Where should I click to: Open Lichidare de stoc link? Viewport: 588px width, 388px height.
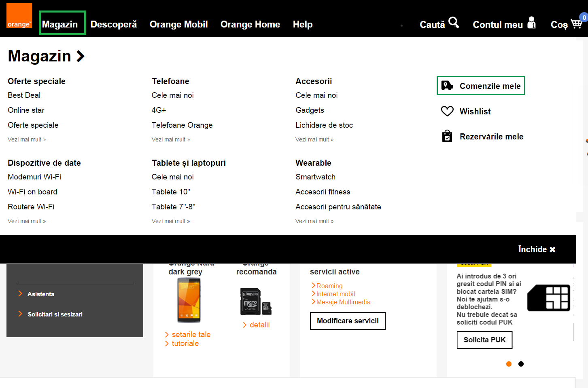click(x=324, y=125)
